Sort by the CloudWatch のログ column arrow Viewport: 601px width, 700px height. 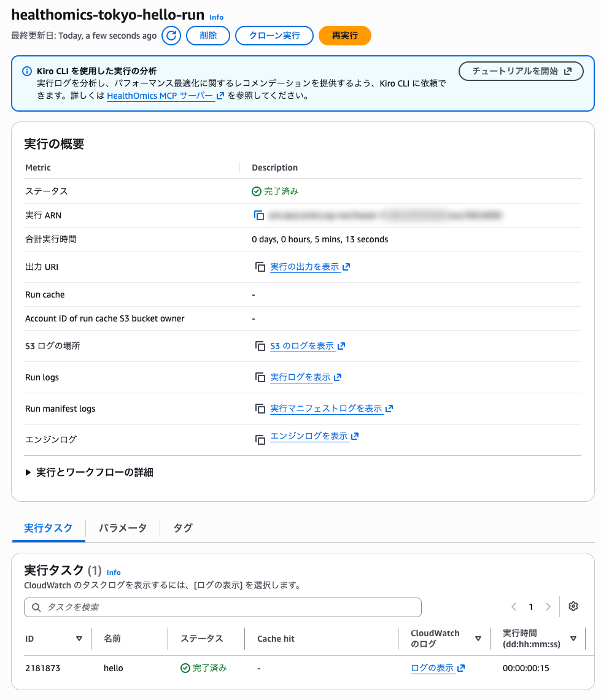point(478,639)
